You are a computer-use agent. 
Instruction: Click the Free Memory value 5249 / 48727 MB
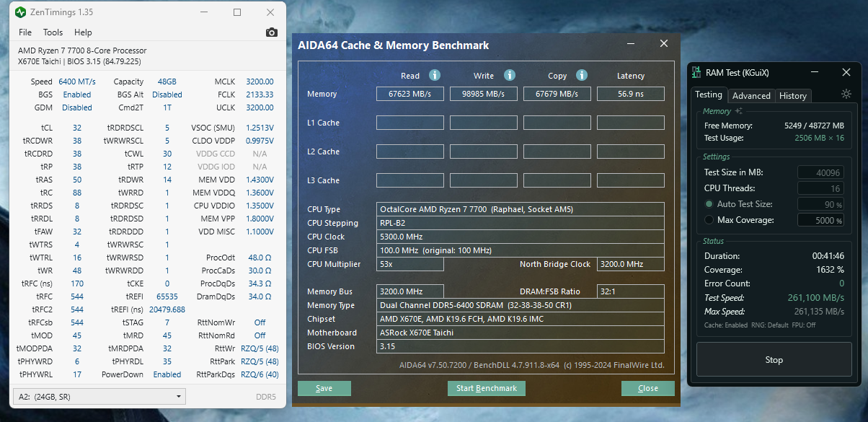pos(814,126)
